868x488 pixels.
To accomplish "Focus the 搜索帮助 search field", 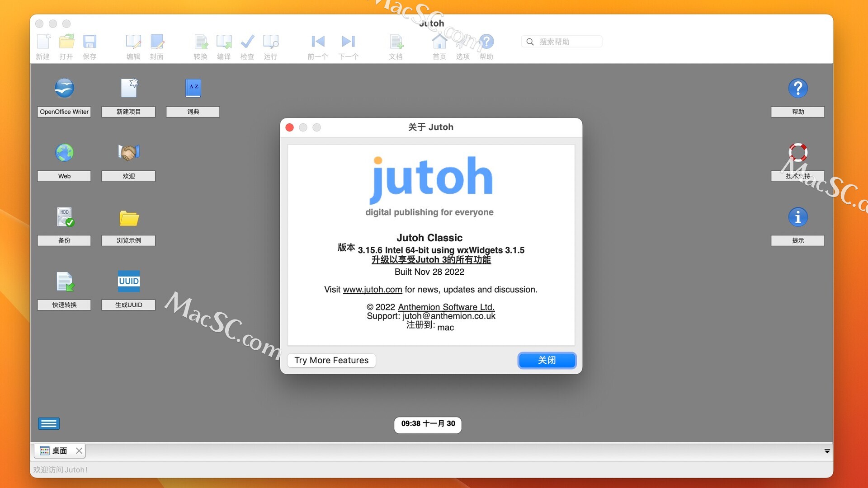I will coord(561,42).
